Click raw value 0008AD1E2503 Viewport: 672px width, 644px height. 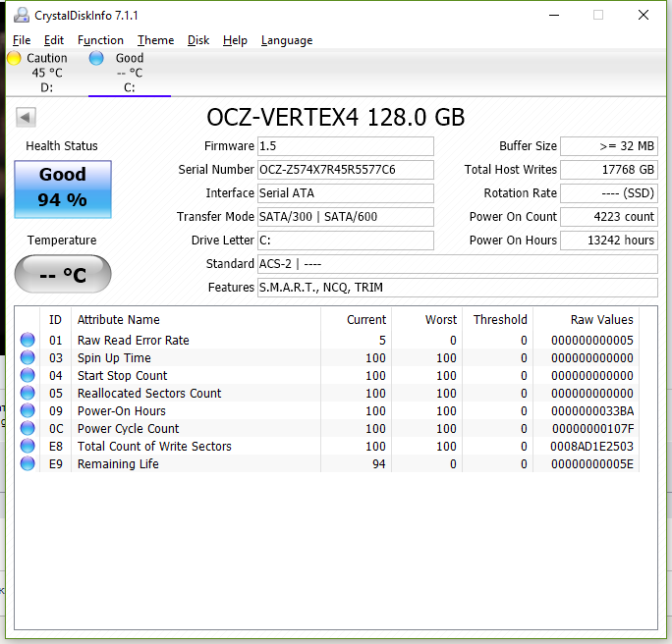(x=591, y=446)
